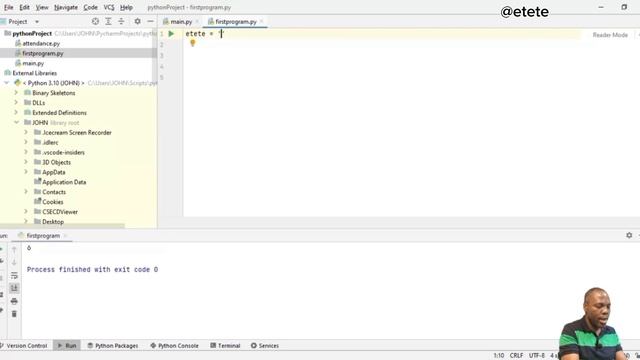Screen dimensions: 640x360
Task: Select main.py in project tree
Action: point(33,63)
